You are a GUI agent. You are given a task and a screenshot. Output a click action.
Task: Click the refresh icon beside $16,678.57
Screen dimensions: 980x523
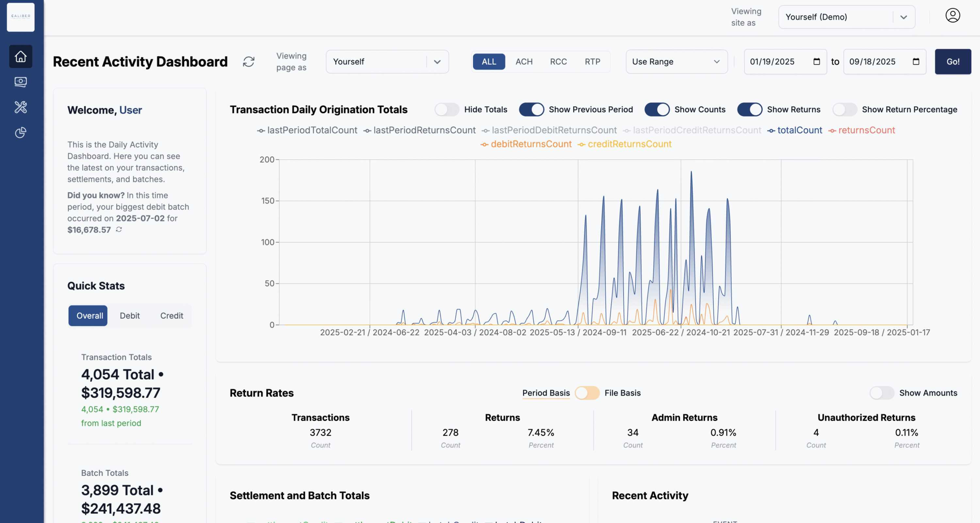click(x=118, y=230)
